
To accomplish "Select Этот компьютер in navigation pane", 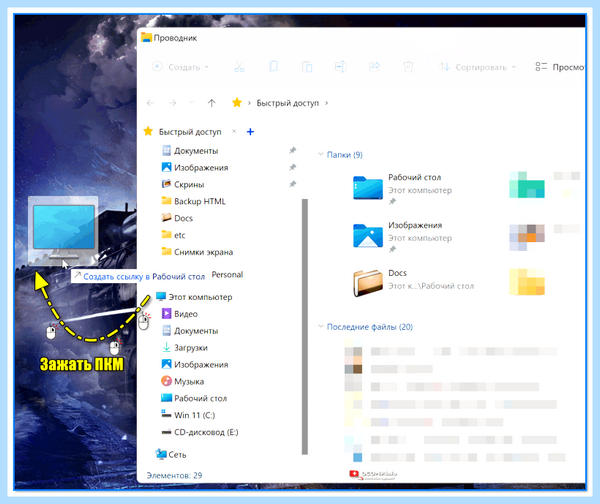I will [x=200, y=297].
